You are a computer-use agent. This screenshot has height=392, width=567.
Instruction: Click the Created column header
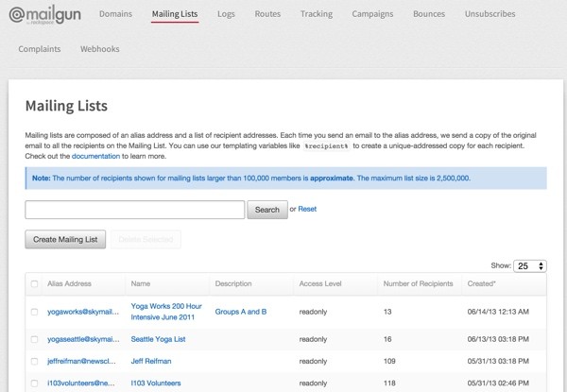click(x=481, y=283)
